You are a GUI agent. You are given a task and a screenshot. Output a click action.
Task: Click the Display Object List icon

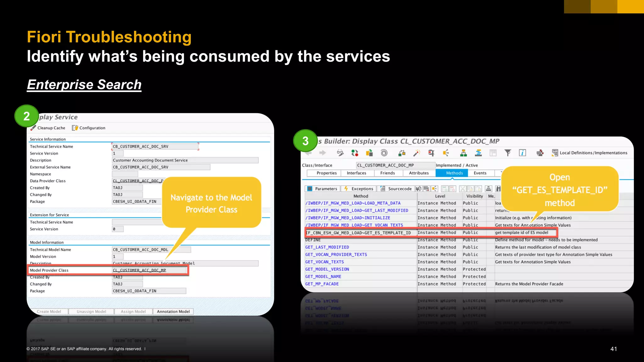(x=431, y=153)
